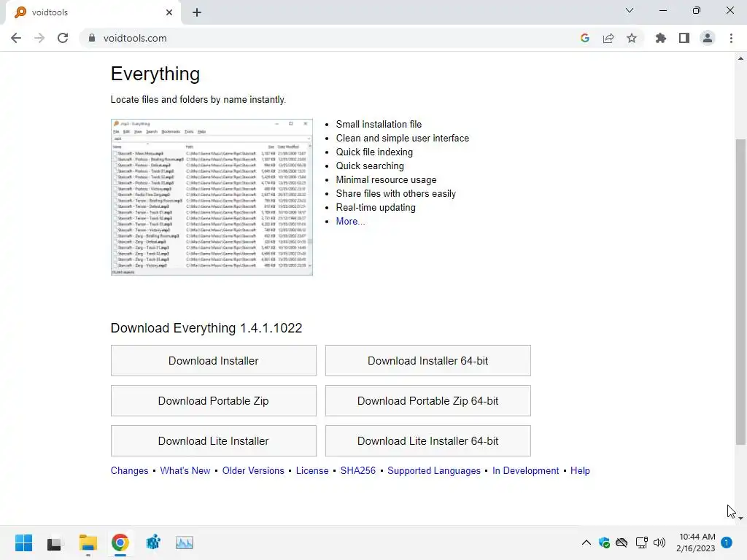Select the voidtools browser tab

click(x=93, y=12)
